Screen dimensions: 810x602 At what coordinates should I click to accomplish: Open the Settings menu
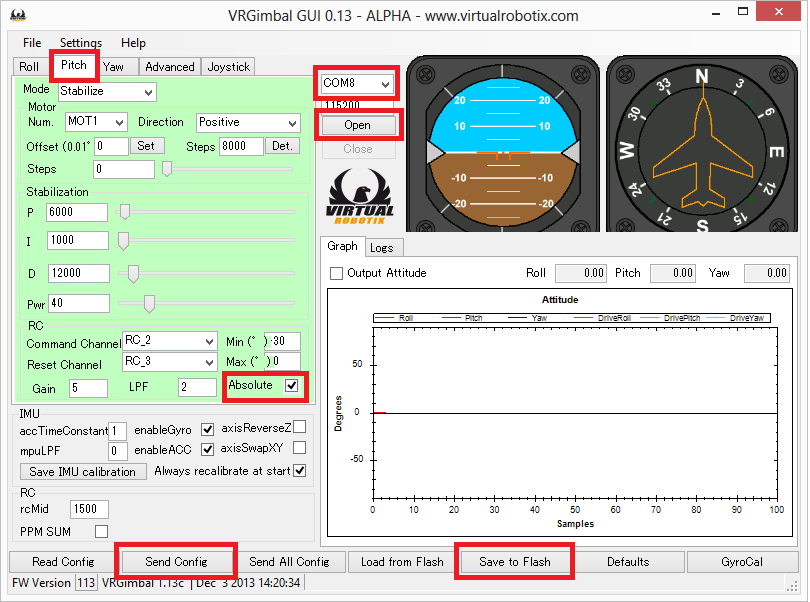click(81, 43)
